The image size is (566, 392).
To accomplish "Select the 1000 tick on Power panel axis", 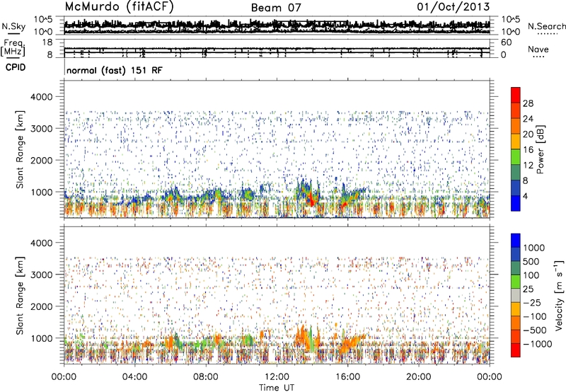I will coord(41,192).
